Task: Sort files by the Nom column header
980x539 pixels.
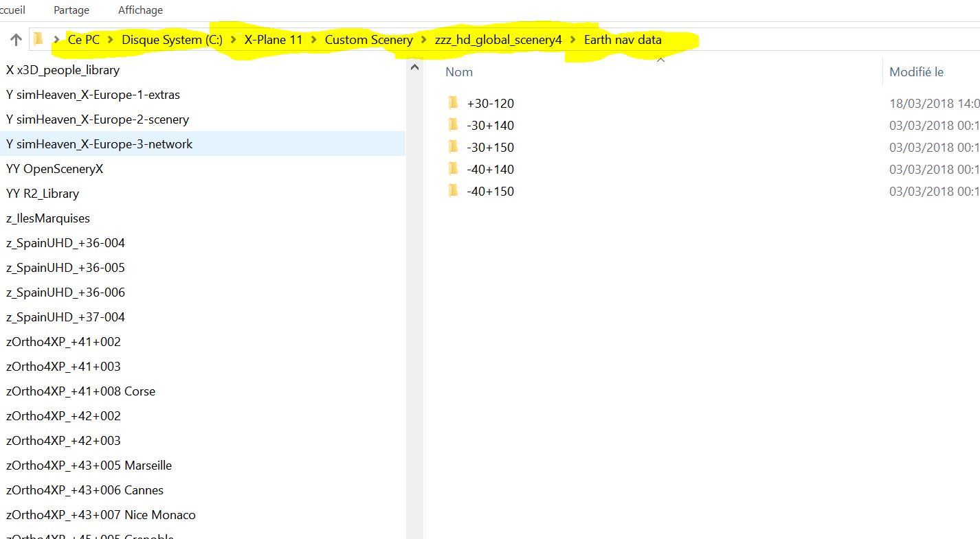Action: [459, 71]
